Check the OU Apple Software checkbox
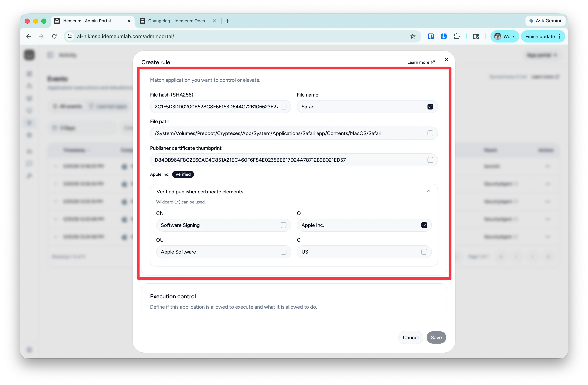Viewport: 588px width, 385px height. coord(283,252)
